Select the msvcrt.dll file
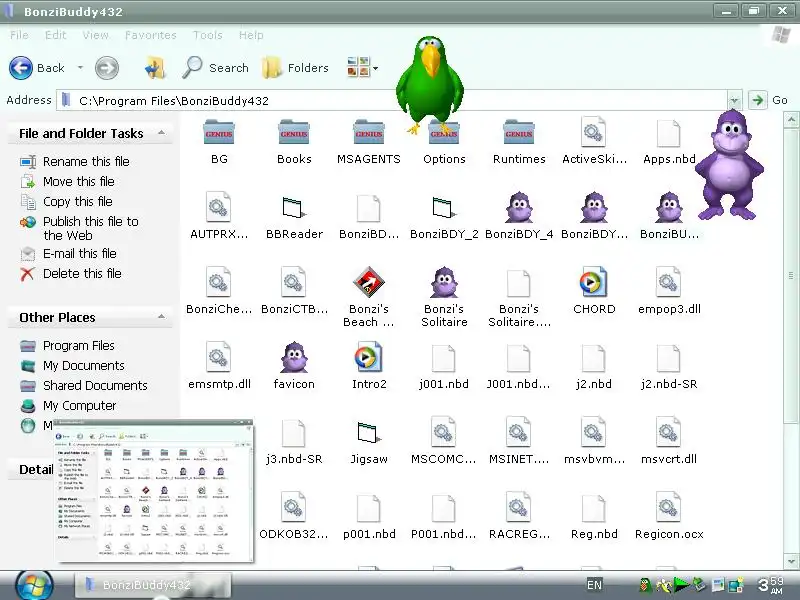800x600 pixels. pyautogui.click(x=668, y=432)
